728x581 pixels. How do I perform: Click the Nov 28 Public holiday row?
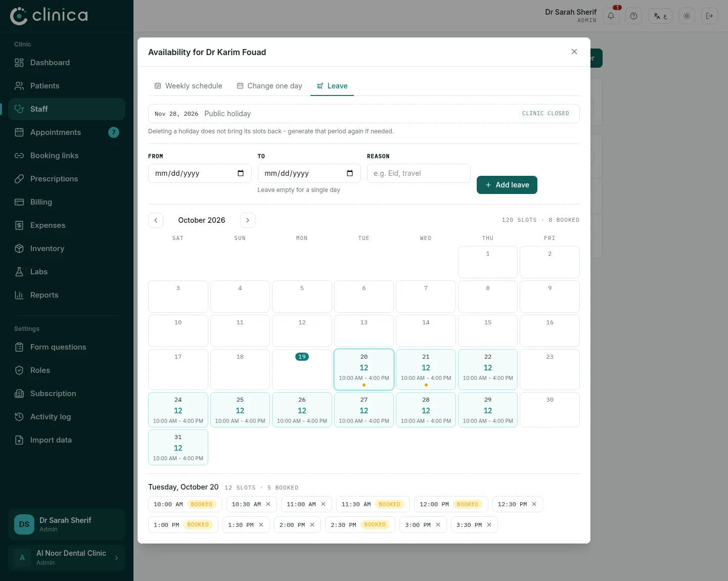tap(363, 114)
